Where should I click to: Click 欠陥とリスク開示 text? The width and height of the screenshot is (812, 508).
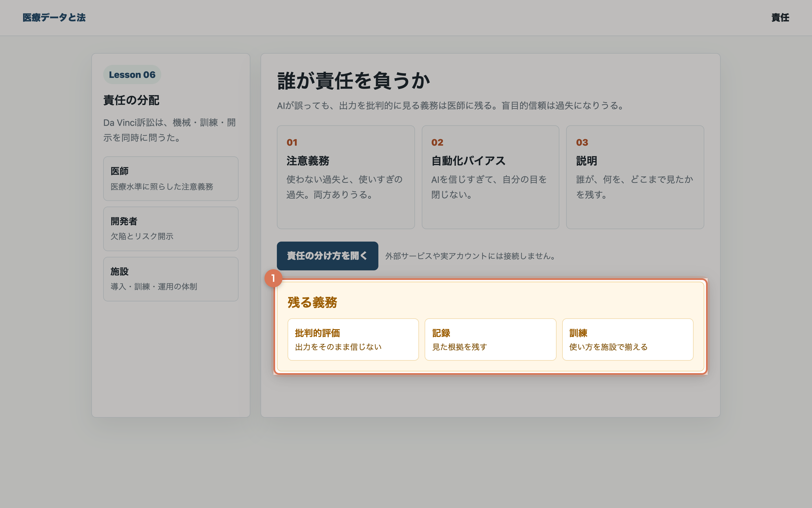(142, 237)
